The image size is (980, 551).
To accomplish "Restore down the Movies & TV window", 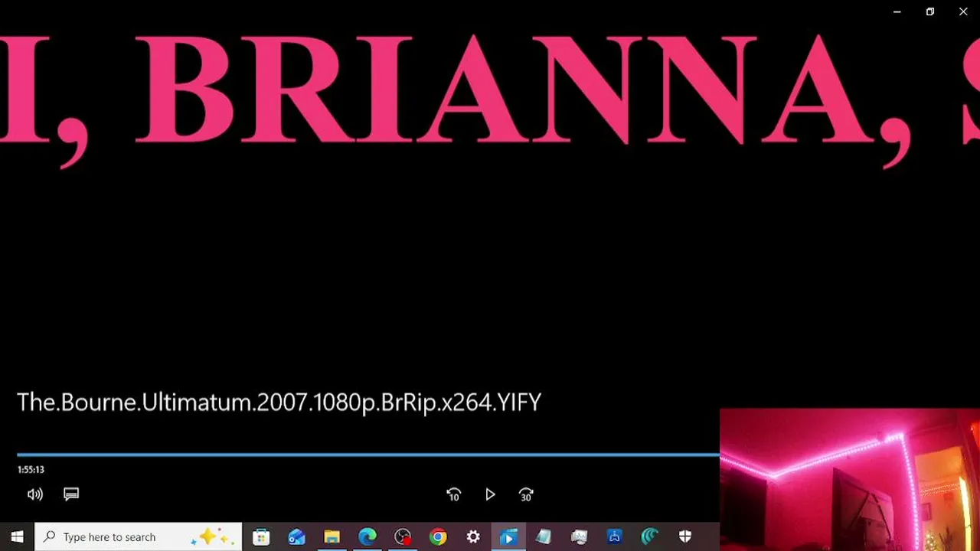I will point(930,11).
